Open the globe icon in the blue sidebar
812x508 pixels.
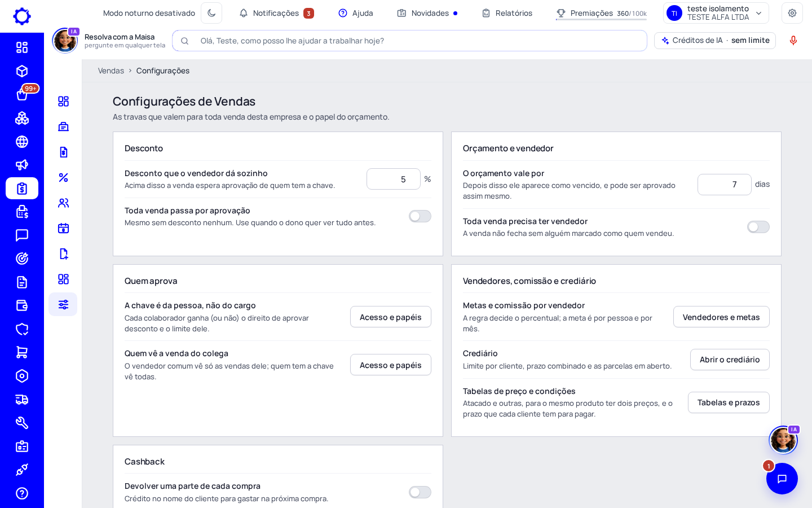tap(22, 142)
